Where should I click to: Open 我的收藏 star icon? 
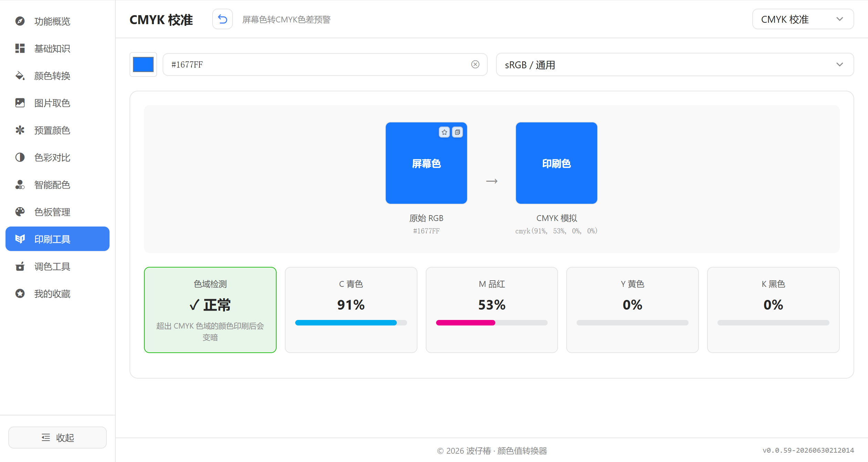point(20,293)
